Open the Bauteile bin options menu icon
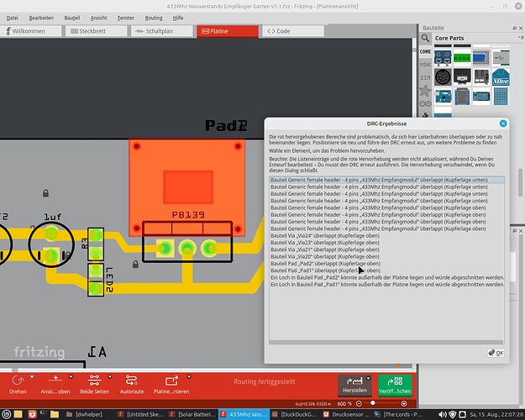The width and height of the screenshot is (525, 420). pyautogui.click(x=521, y=38)
